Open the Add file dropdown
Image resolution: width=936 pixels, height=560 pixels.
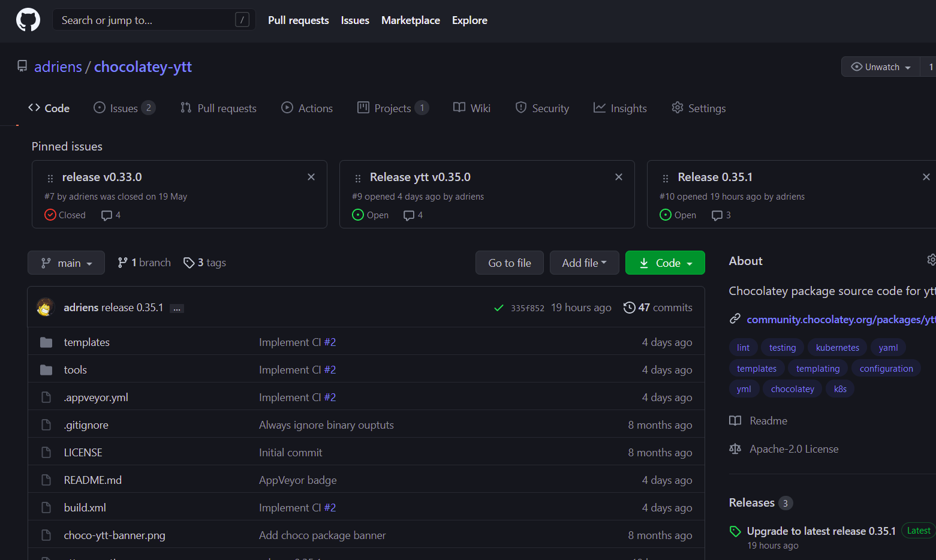click(584, 263)
